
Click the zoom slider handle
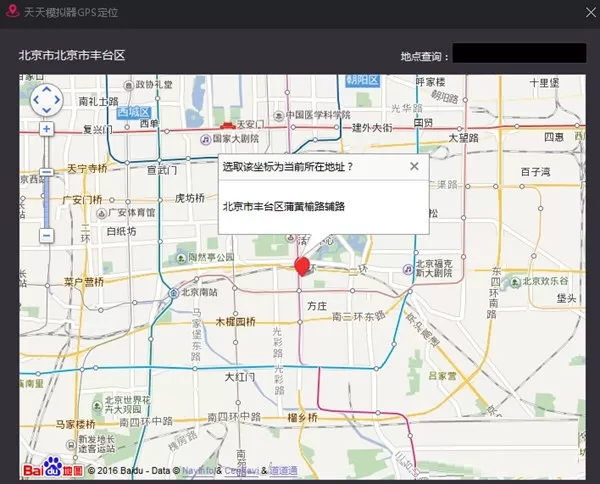pyautogui.click(x=47, y=172)
